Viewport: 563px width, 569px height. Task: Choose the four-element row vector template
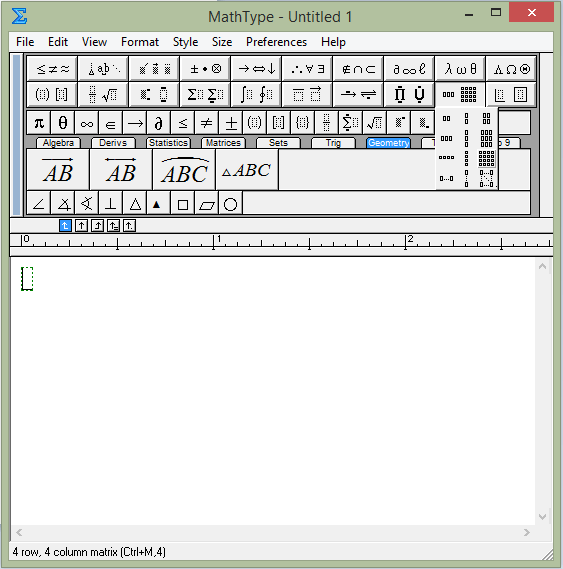[446, 157]
